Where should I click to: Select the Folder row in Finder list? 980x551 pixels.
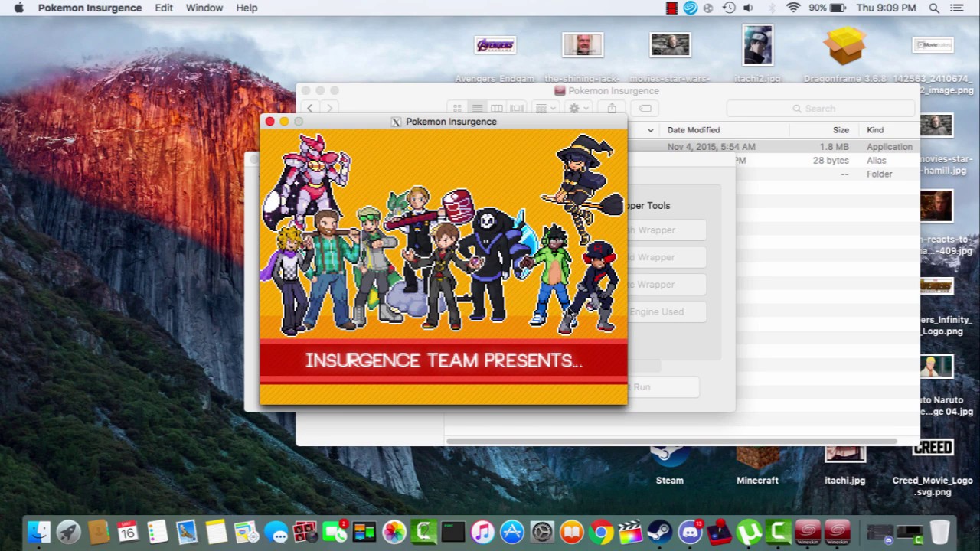pos(827,174)
